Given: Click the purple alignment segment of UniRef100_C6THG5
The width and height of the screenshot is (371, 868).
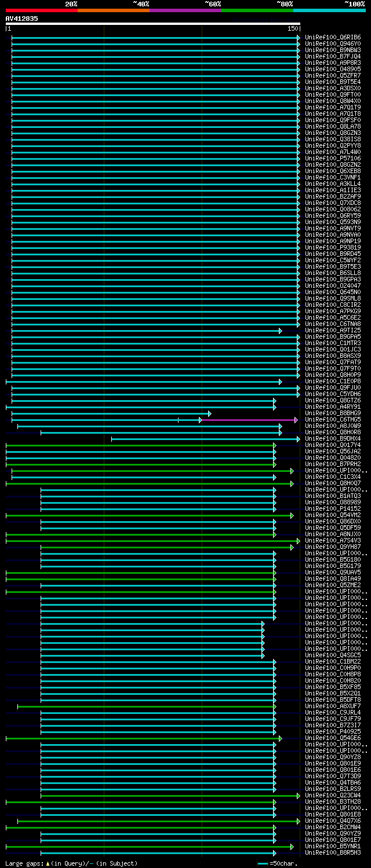Looking at the screenshot, I should click(250, 420).
